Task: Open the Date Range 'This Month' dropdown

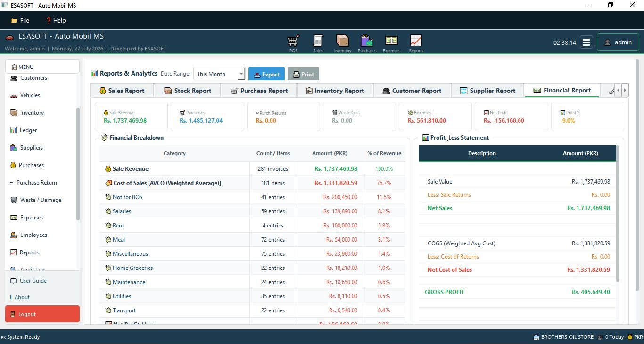Action: 219,74
